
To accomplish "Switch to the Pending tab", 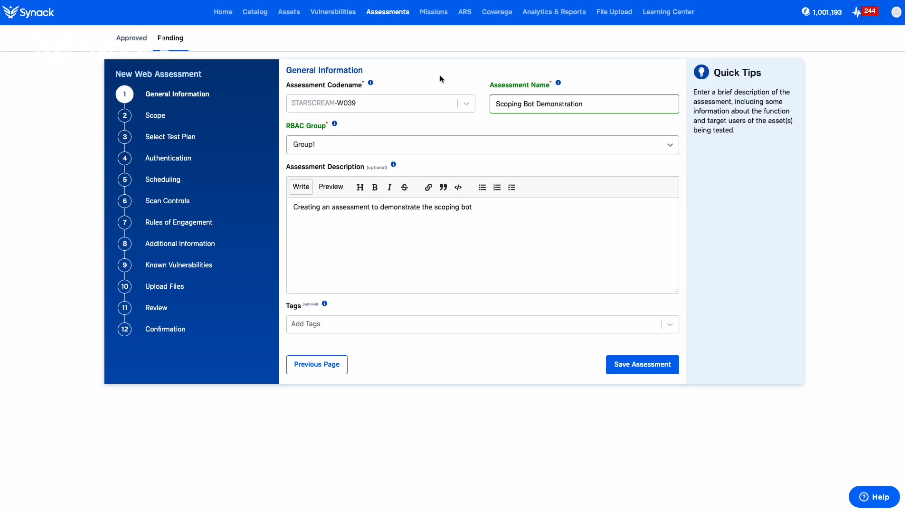I will point(170,38).
